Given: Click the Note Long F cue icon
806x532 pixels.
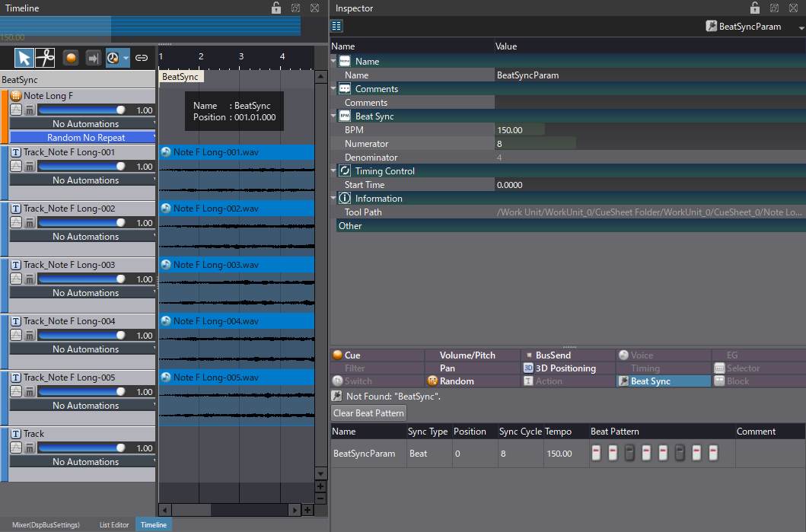Looking at the screenshot, I should 16,96.
